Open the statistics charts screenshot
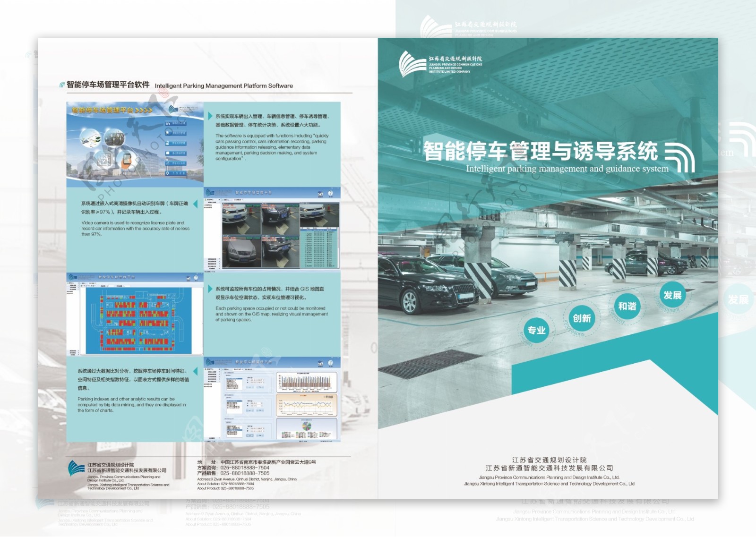 (x=272, y=400)
